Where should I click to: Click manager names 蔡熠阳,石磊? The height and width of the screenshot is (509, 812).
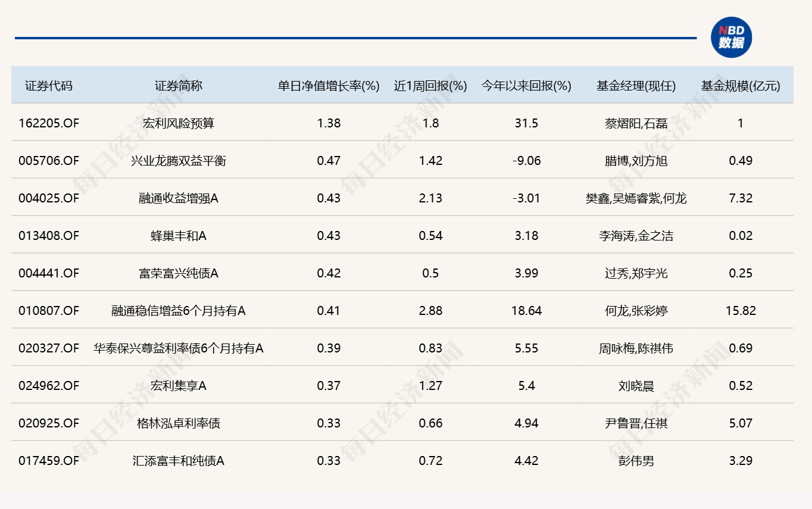(636, 123)
